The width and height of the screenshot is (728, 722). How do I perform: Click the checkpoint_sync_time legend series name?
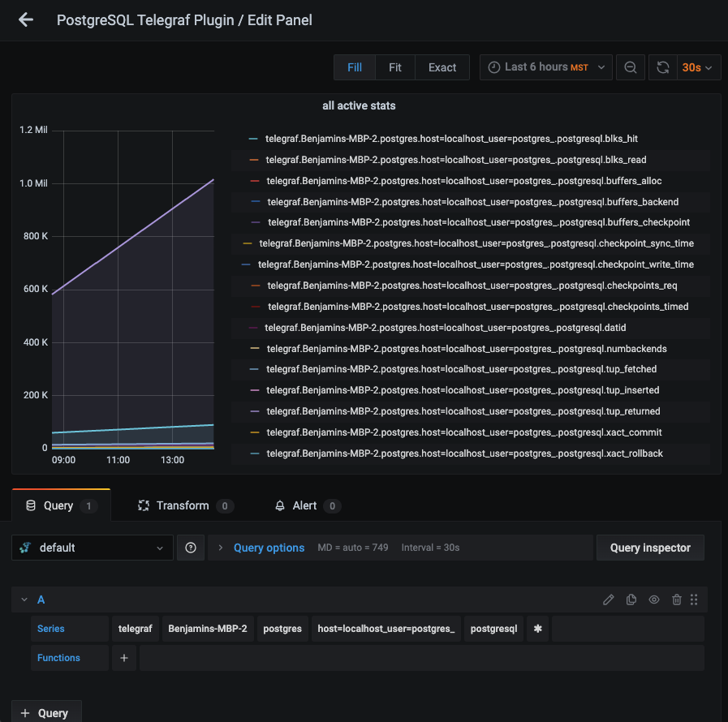(x=476, y=243)
